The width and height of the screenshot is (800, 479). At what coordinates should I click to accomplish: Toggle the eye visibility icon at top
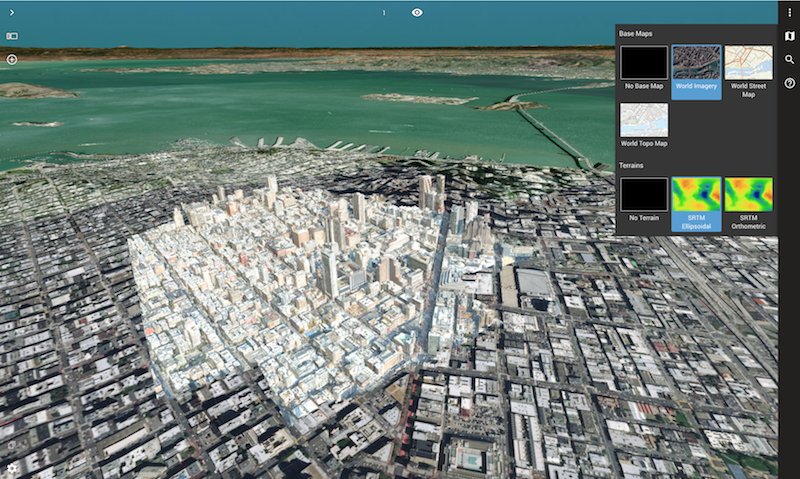pyautogui.click(x=417, y=12)
